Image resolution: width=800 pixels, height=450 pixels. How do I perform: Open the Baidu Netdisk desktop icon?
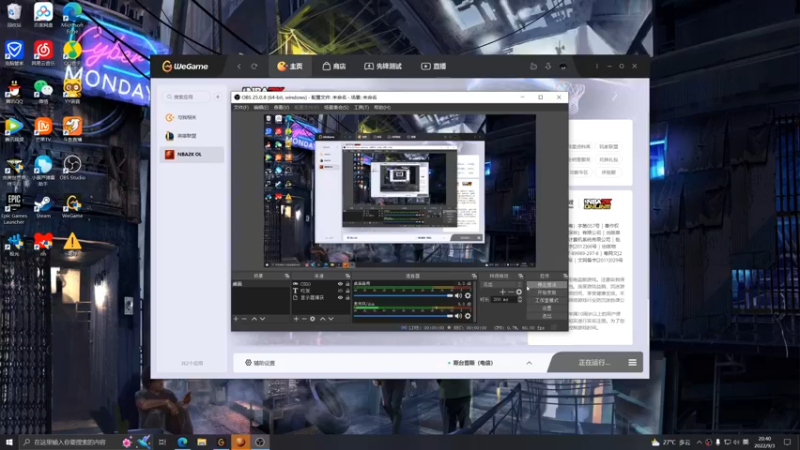tap(43, 15)
